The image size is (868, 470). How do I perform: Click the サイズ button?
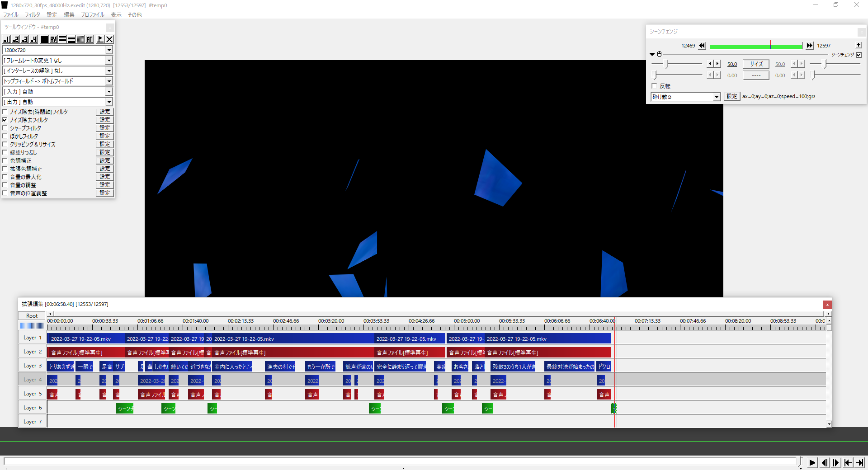(756, 64)
